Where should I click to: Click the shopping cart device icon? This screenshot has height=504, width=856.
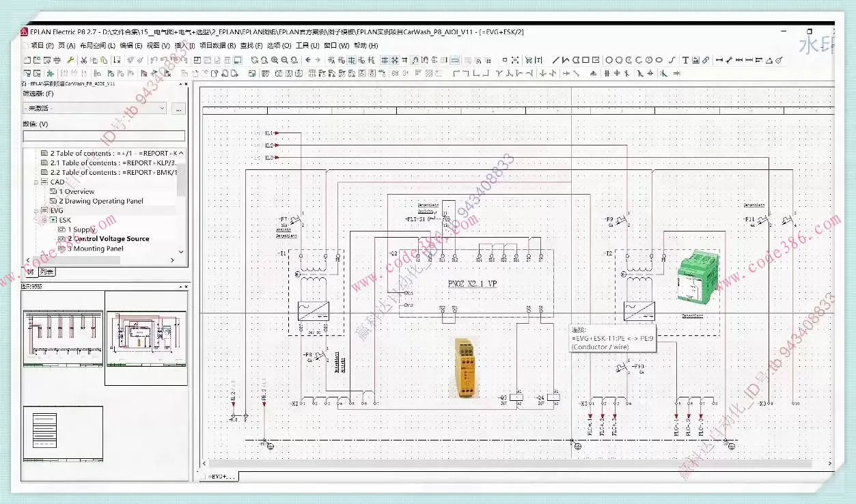click(528, 60)
